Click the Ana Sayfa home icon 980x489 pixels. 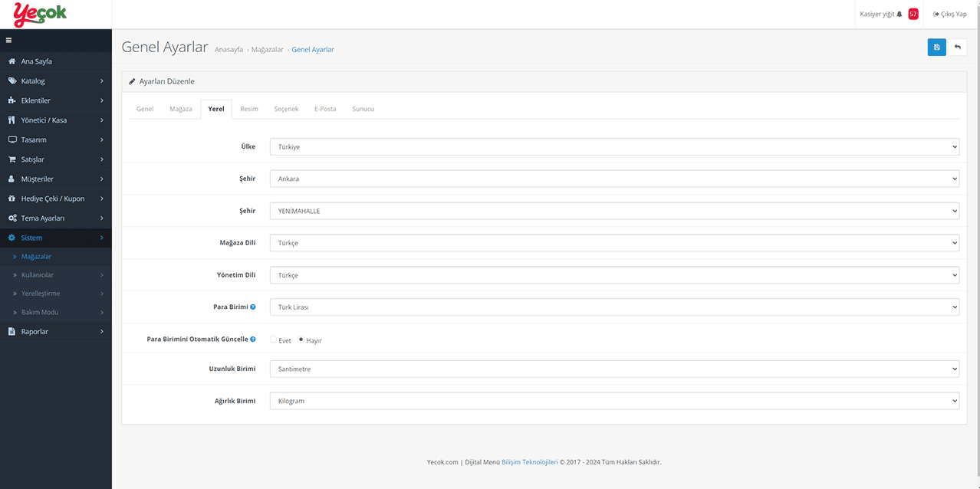coord(12,61)
